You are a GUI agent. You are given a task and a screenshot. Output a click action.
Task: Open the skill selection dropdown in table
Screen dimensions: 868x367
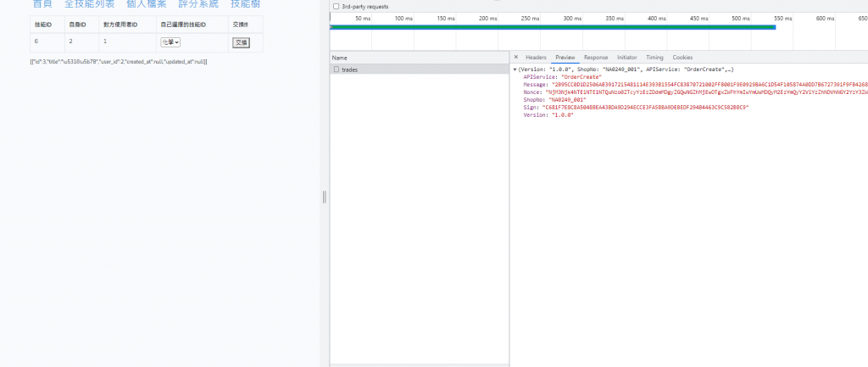point(170,42)
